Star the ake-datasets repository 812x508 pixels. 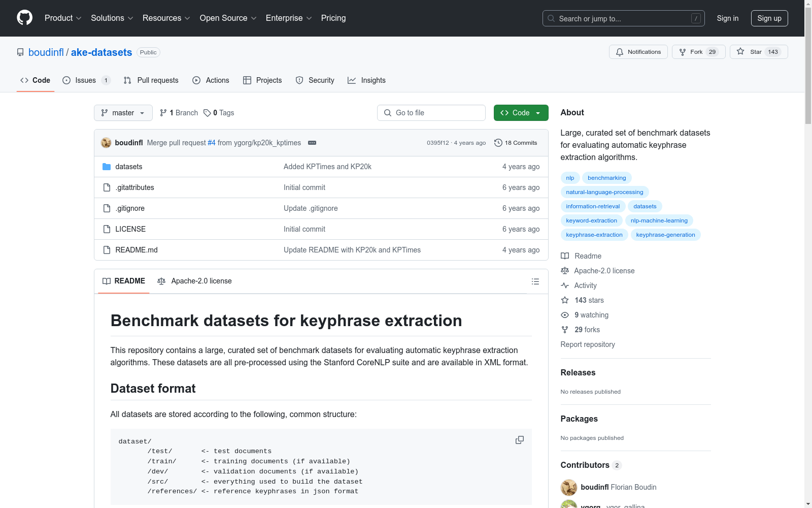click(759, 52)
